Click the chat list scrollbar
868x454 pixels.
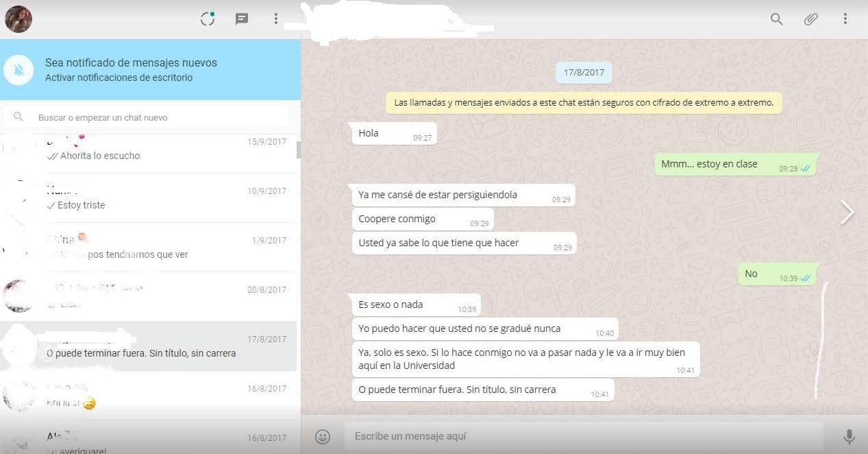point(298,150)
